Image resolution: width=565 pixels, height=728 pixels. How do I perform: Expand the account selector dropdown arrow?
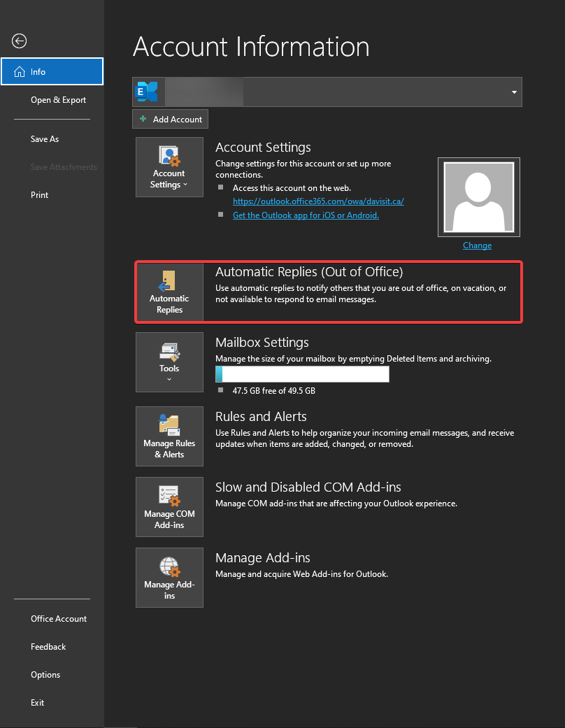pos(514,92)
